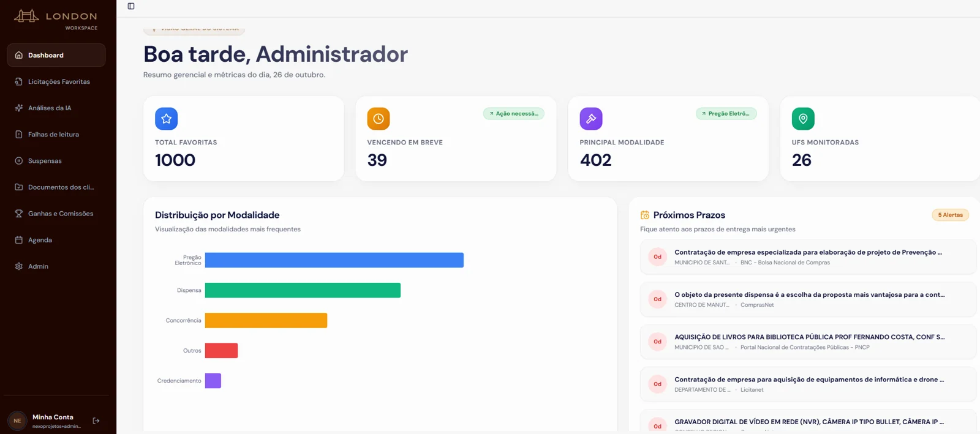Click the Ação necessária badge
This screenshot has height=434, width=980.
[514, 113]
